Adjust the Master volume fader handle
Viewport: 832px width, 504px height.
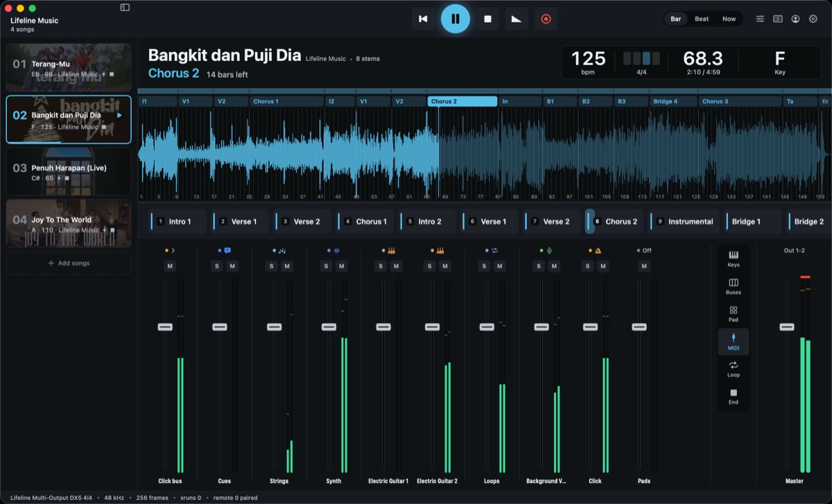787,327
